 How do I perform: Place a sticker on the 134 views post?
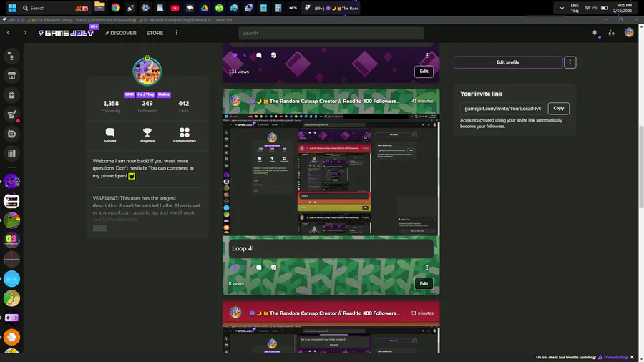tap(274, 55)
